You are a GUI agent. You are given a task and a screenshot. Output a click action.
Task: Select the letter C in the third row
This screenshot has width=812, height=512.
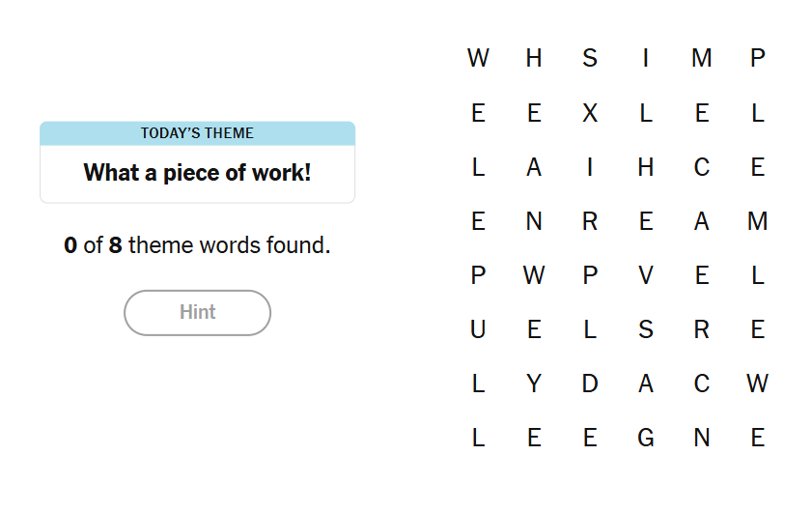702,168
